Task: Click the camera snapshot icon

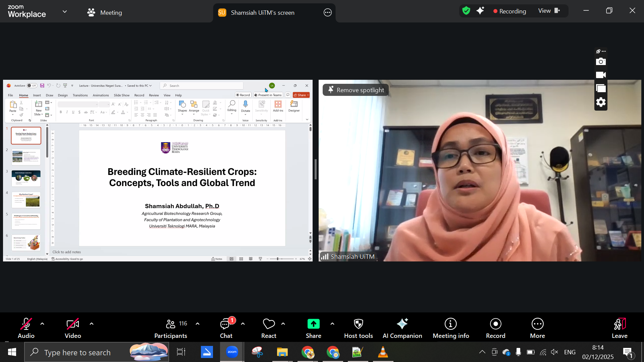Action: 601,62
